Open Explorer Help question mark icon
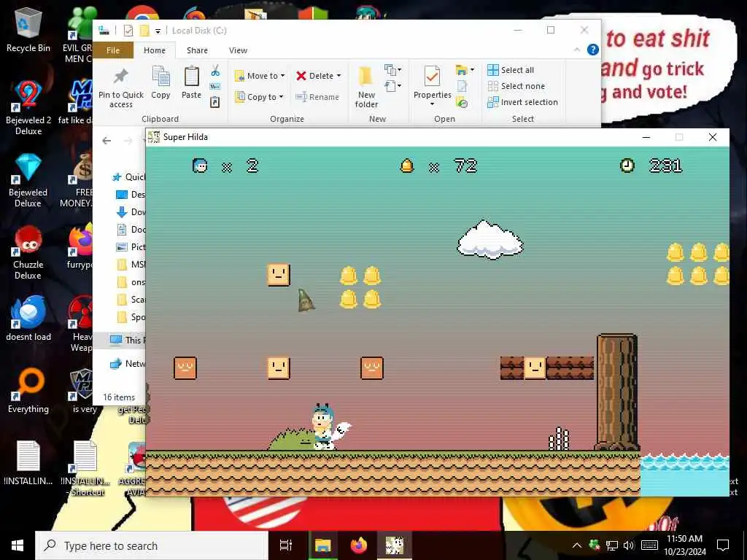 click(x=592, y=50)
